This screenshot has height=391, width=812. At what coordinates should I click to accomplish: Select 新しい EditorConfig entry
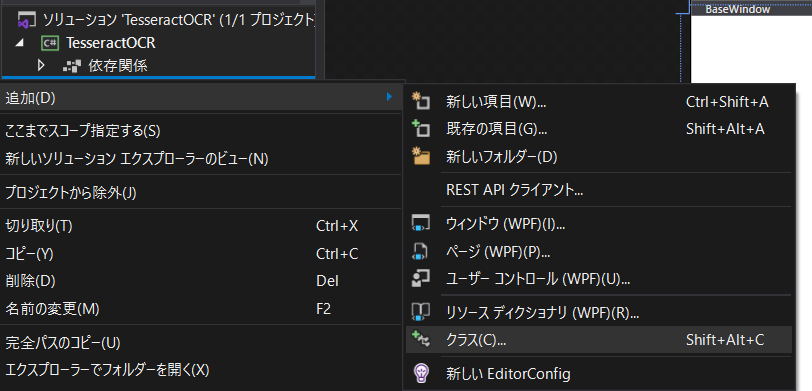coord(599,373)
